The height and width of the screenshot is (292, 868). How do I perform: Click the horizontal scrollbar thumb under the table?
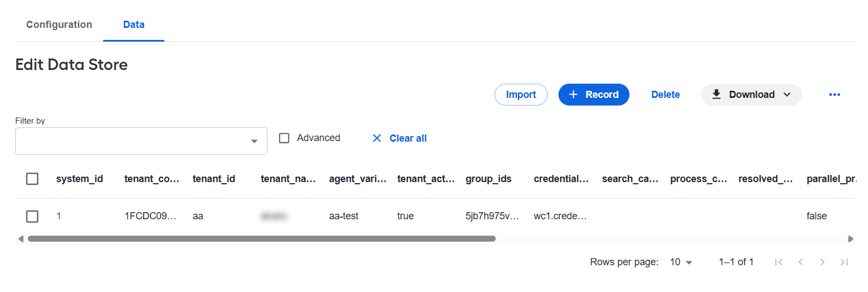point(261,239)
